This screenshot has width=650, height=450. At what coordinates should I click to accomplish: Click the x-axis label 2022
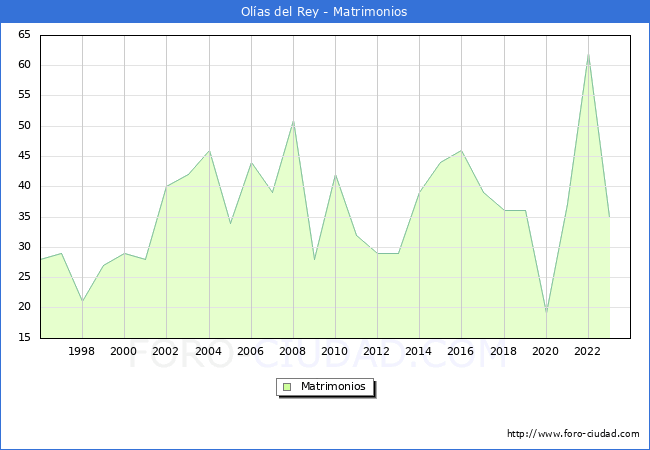click(x=587, y=351)
